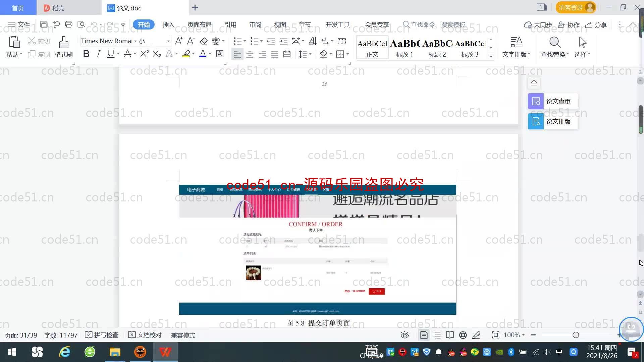Viewport: 644px width, 362px height.
Task: Drag the zoom level slider
Action: pos(576,335)
